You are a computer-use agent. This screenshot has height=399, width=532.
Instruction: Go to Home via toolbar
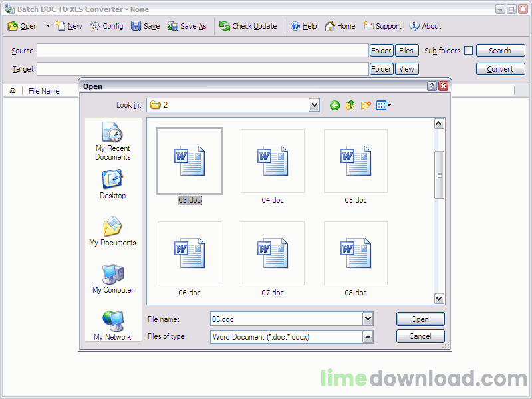pyautogui.click(x=340, y=26)
